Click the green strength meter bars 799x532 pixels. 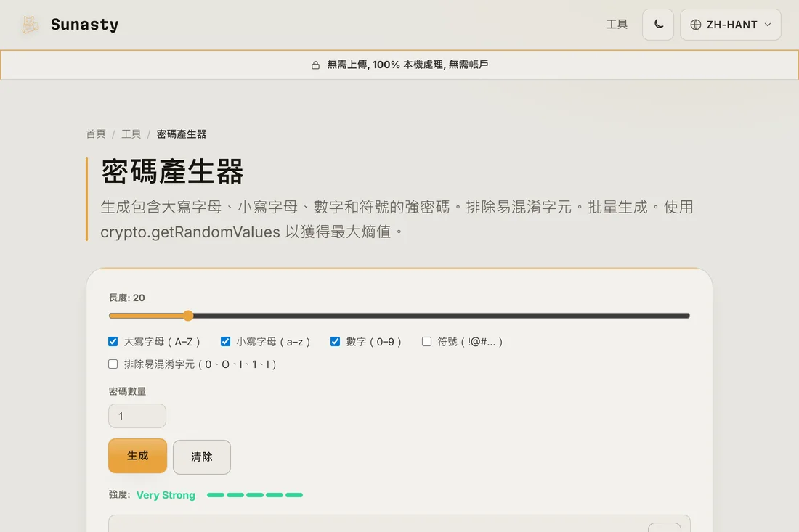(x=255, y=495)
